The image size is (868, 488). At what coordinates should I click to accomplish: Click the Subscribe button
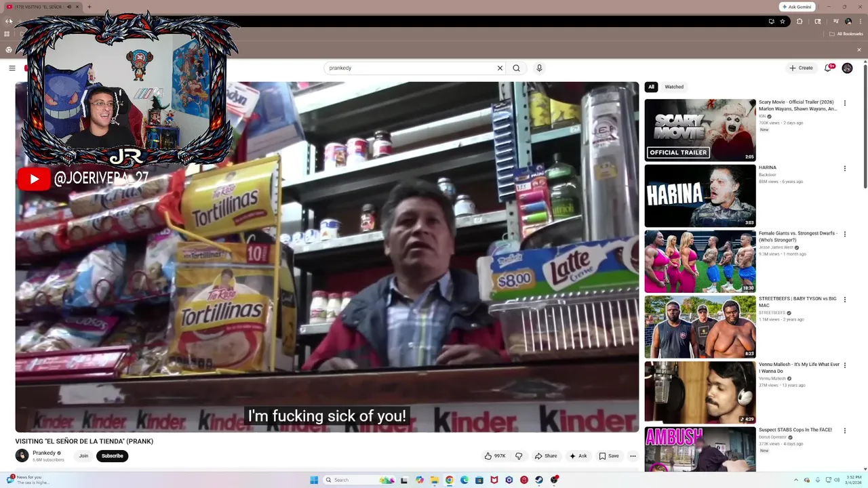pos(113,456)
